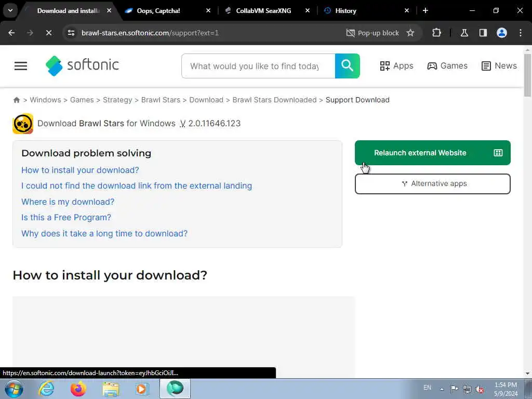The image size is (532, 399).
Task: Open Action Center flag icon
Action: [x=454, y=389]
